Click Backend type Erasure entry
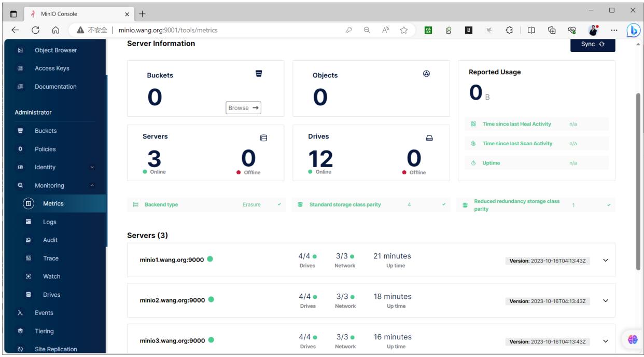This screenshot has height=357, width=644. point(206,204)
